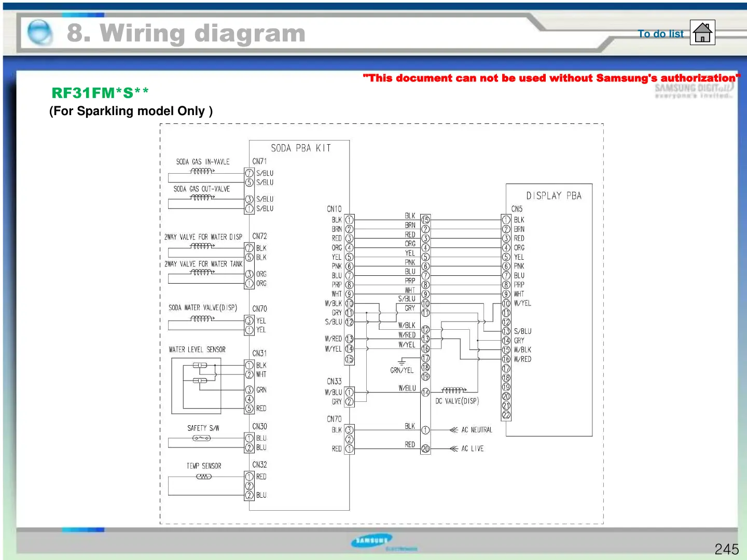Click the red Samsung authorization warning text
Screen dimensions: 747x560
(x=551, y=78)
